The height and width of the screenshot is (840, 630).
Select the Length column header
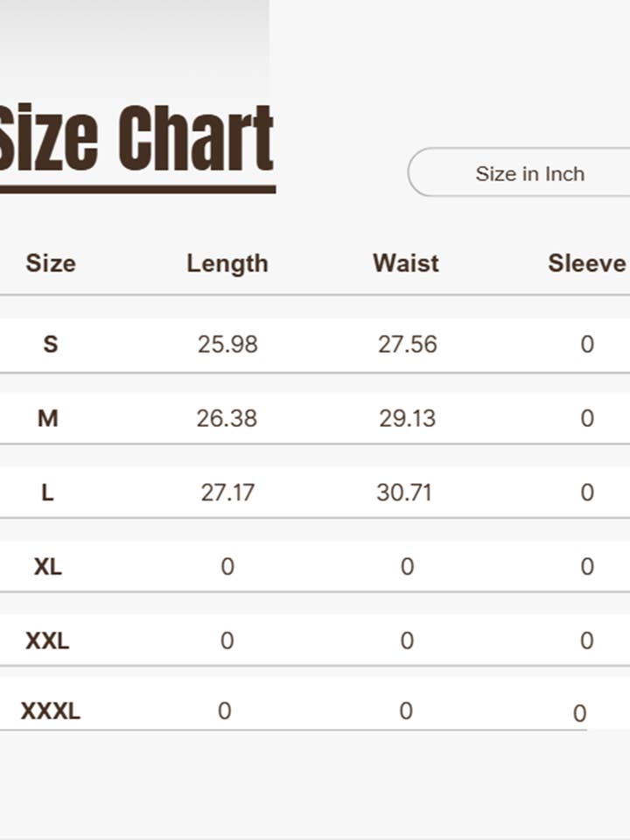(227, 263)
